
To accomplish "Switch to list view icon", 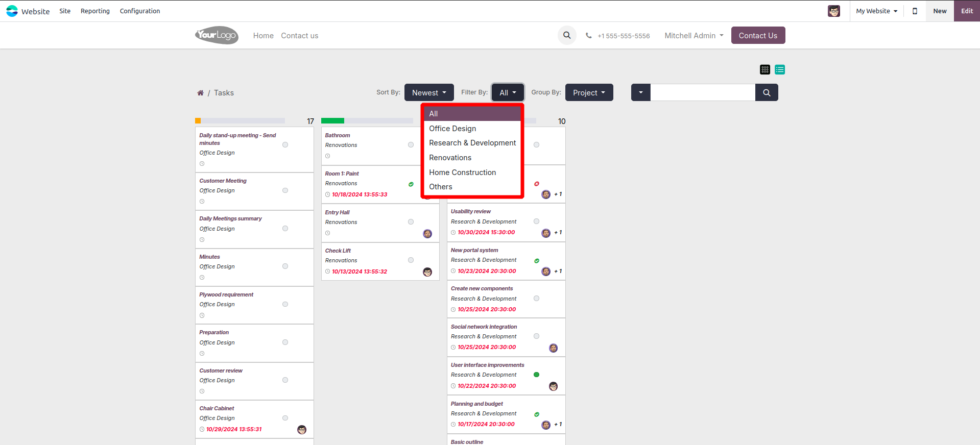I will click(780, 69).
